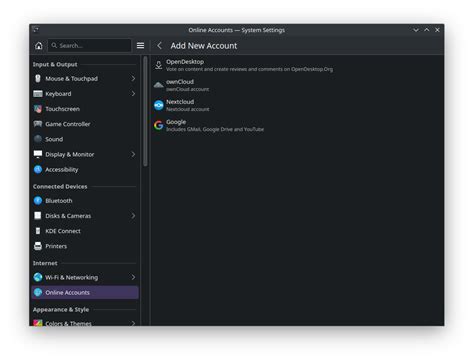Open the Touchscreen settings label
474x361 pixels.
63,109
